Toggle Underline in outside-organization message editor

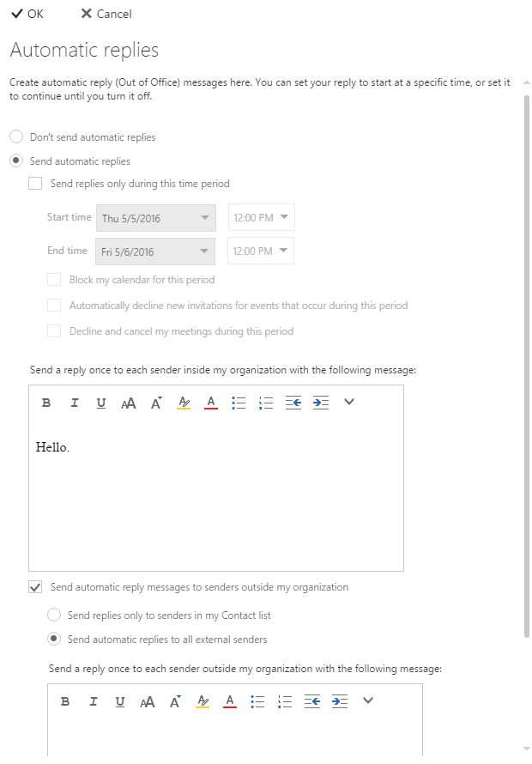(x=120, y=701)
